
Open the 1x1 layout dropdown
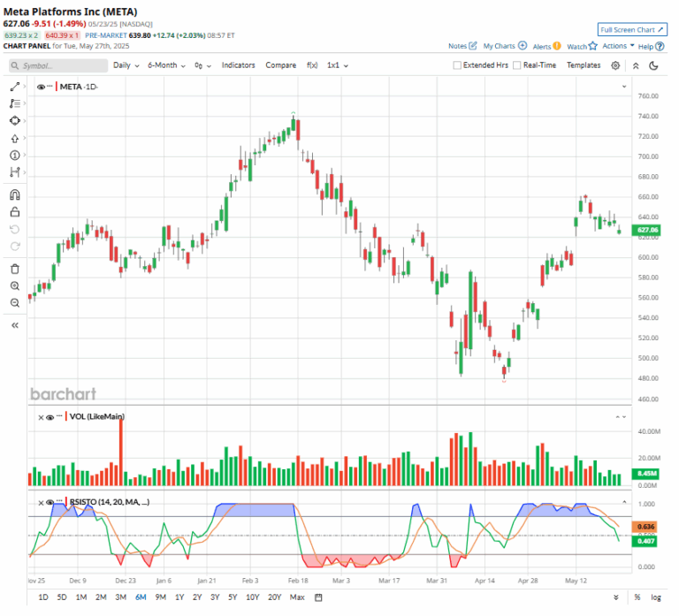coord(338,65)
